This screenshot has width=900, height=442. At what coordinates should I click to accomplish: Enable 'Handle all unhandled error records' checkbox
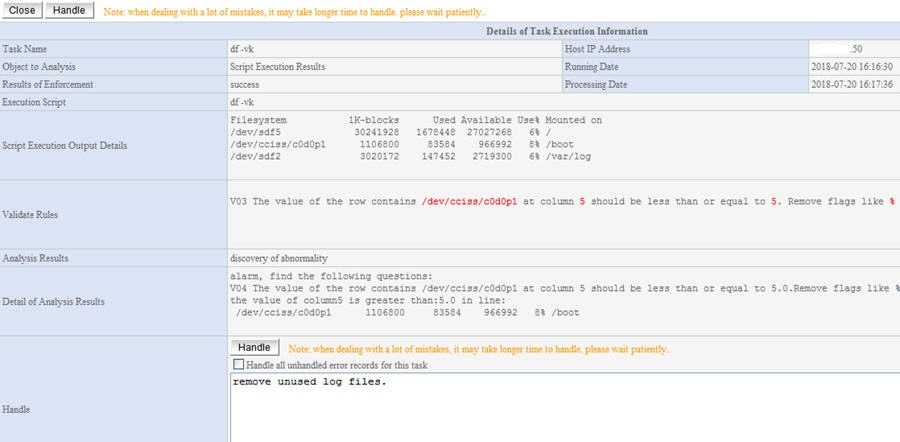238,365
